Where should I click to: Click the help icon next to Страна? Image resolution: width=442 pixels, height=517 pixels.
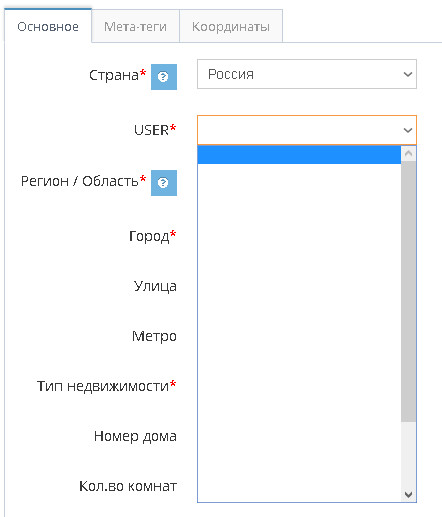[x=164, y=77]
